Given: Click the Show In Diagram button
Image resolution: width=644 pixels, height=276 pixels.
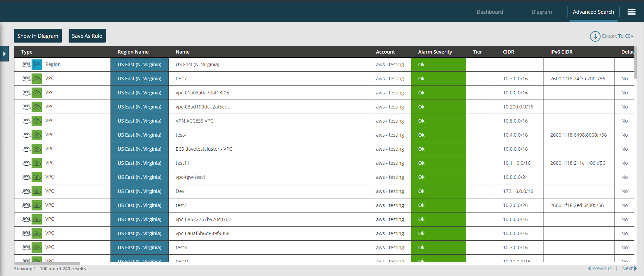Looking at the screenshot, I should (x=38, y=36).
